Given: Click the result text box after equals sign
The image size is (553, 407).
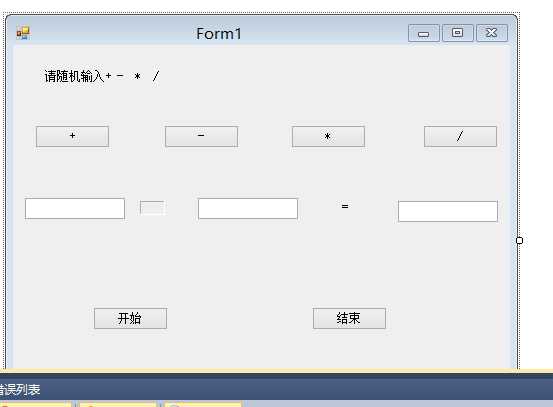Looking at the screenshot, I should coord(448,211).
